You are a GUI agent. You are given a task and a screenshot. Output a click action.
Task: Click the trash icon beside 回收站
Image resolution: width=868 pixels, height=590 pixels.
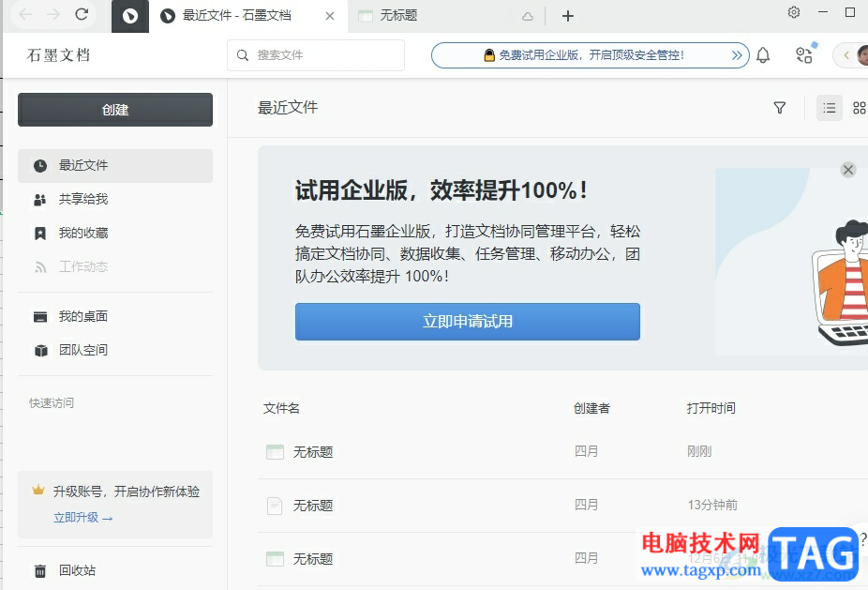tap(40, 570)
